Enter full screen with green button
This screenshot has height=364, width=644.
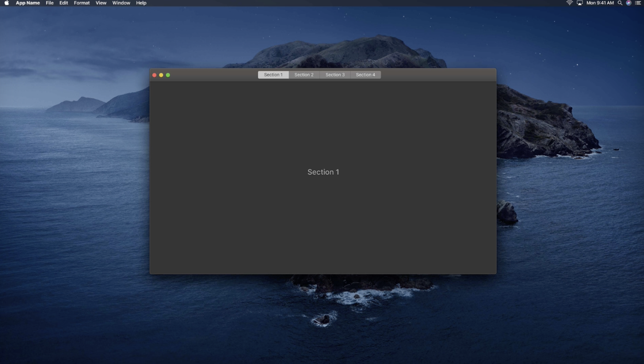click(x=168, y=75)
